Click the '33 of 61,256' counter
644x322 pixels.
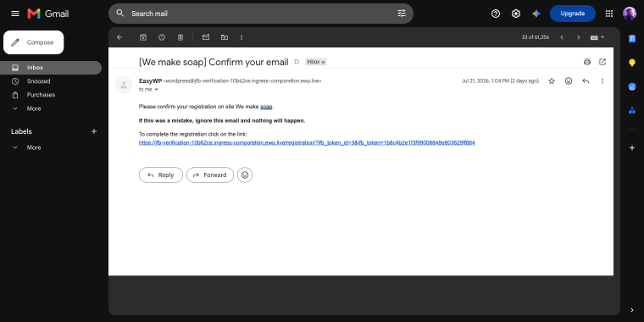(x=536, y=37)
